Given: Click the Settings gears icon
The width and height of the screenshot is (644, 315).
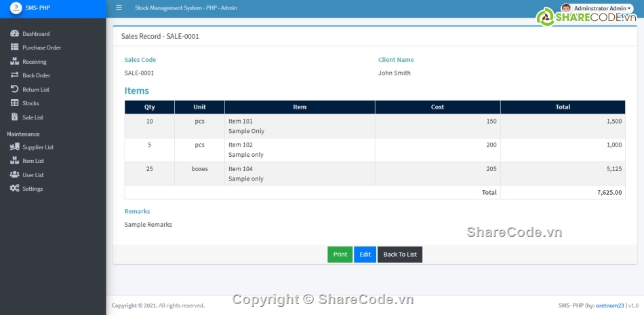Looking at the screenshot, I should point(14,188).
